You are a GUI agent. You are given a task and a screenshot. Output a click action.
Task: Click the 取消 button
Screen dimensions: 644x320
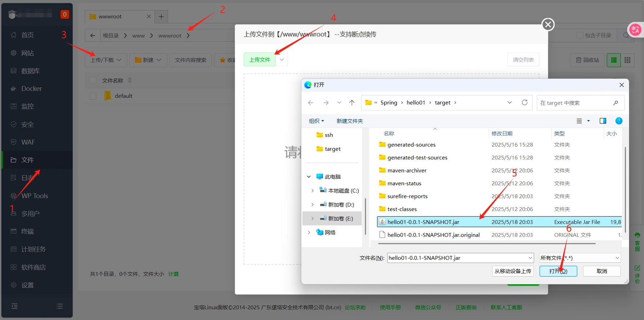602,271
